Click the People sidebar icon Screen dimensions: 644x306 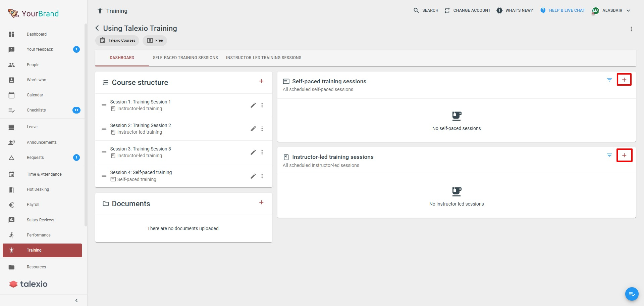point(11,65)
